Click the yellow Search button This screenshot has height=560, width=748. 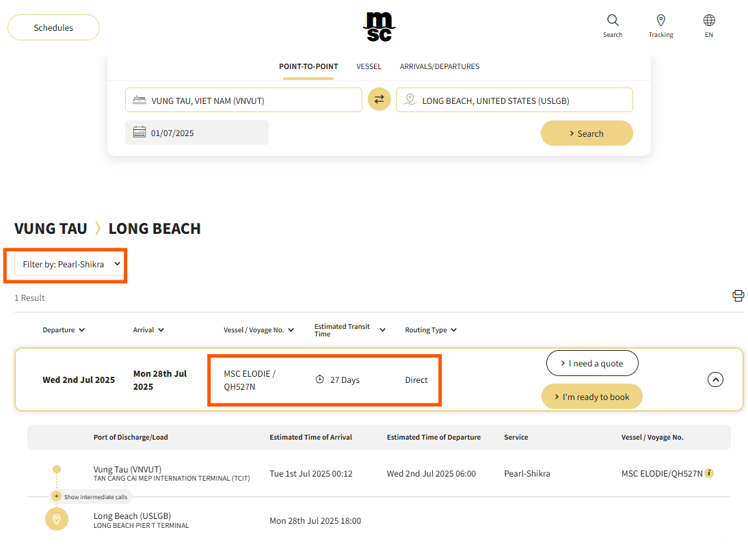586,133
